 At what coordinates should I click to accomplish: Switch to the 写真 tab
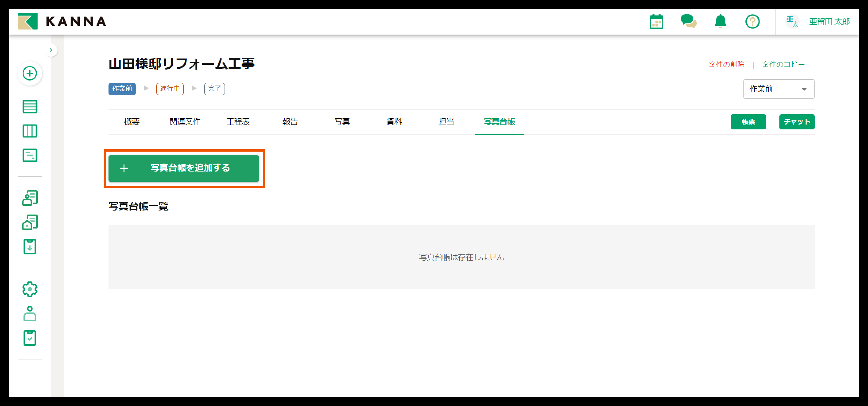tap(342, 122)
